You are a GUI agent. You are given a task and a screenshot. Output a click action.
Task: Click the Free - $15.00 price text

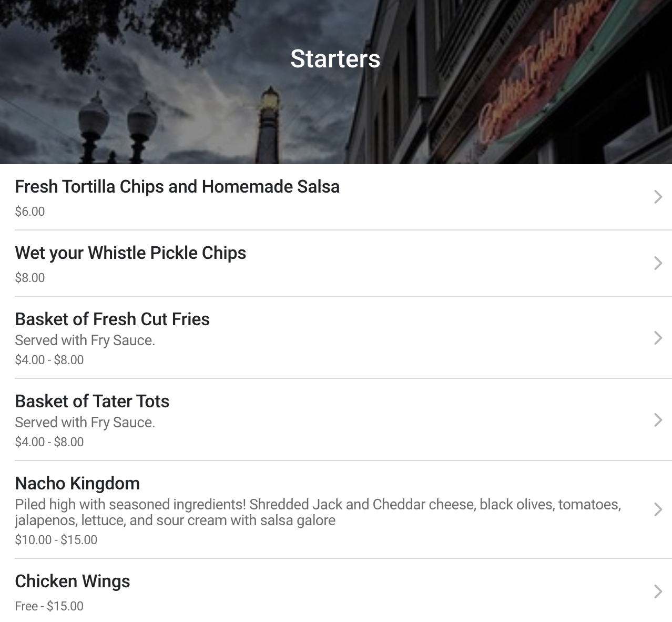click(49, 606)
